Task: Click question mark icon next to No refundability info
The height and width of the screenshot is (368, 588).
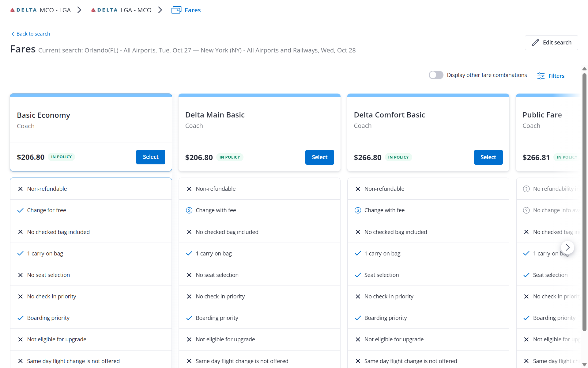Action: [x=526, y=189]
